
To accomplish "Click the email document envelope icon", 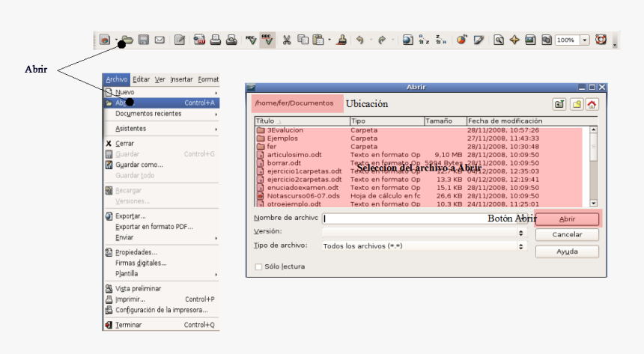I will (x=160, y=40).
